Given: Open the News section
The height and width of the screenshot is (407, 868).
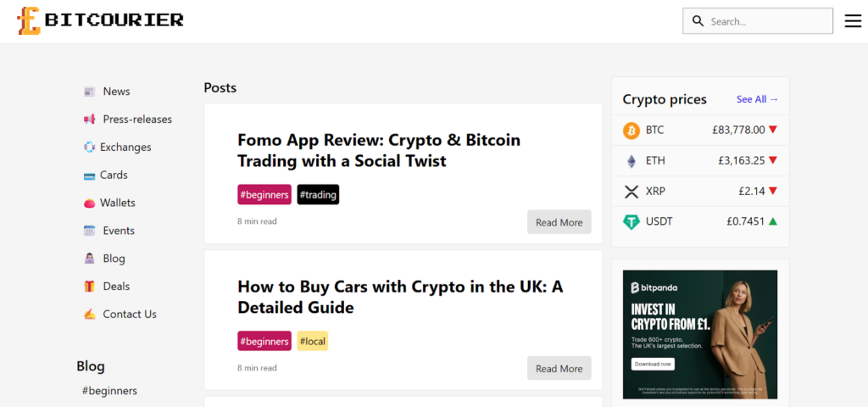Looking at the screenshot, I should tap(116, 92).
